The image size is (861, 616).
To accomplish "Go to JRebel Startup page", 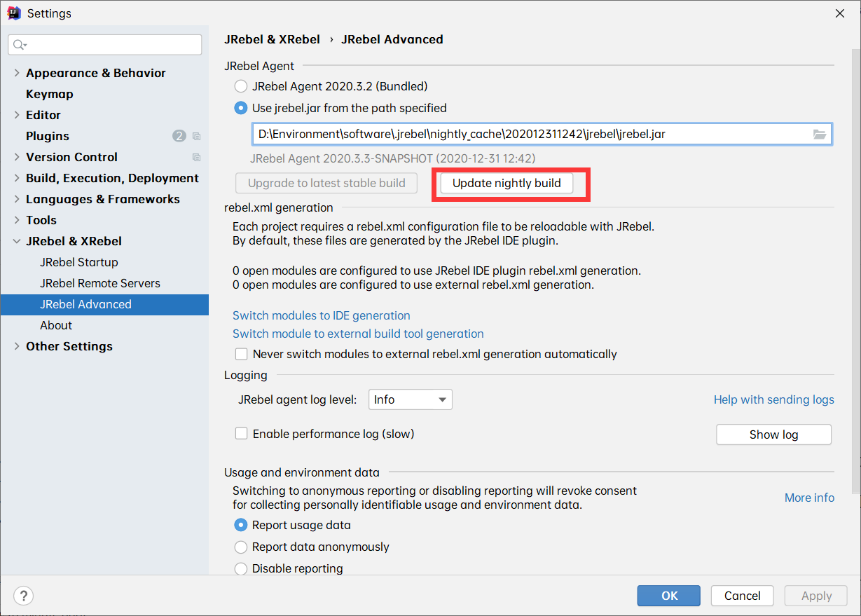I will tap(79, 262).
